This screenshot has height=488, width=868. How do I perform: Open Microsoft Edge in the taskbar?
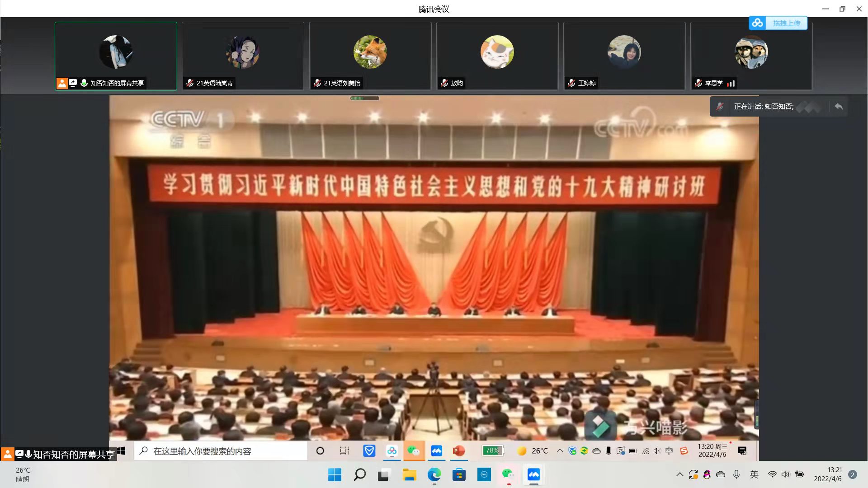pyautogui.click(x=434, y=474)
